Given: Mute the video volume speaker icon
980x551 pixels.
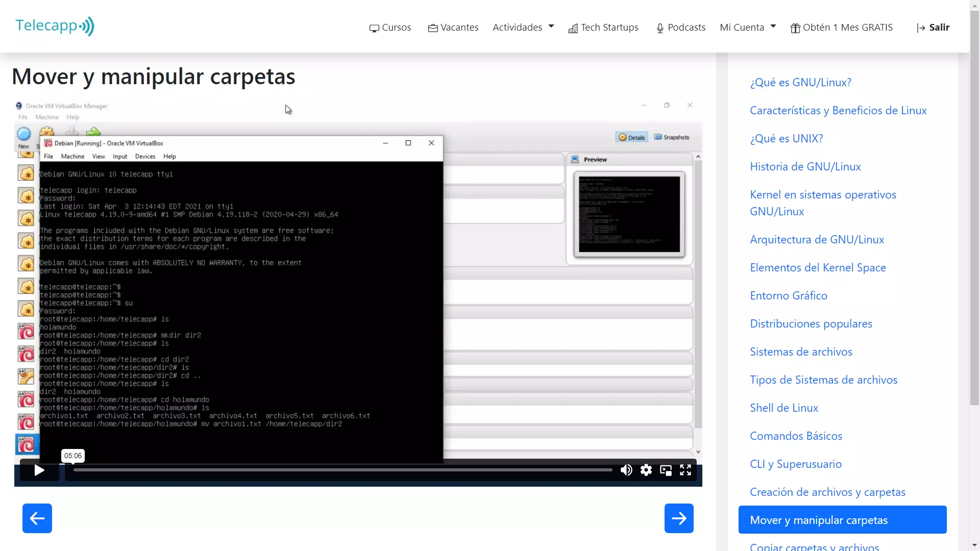Looking at the screenshot, I should click(x=626, y=470).
